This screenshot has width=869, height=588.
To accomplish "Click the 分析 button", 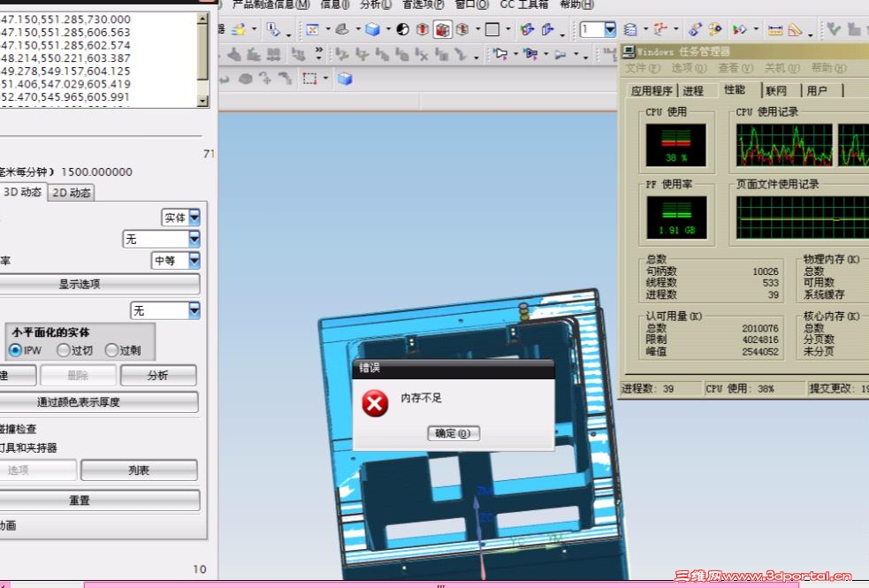I will 158,375.
